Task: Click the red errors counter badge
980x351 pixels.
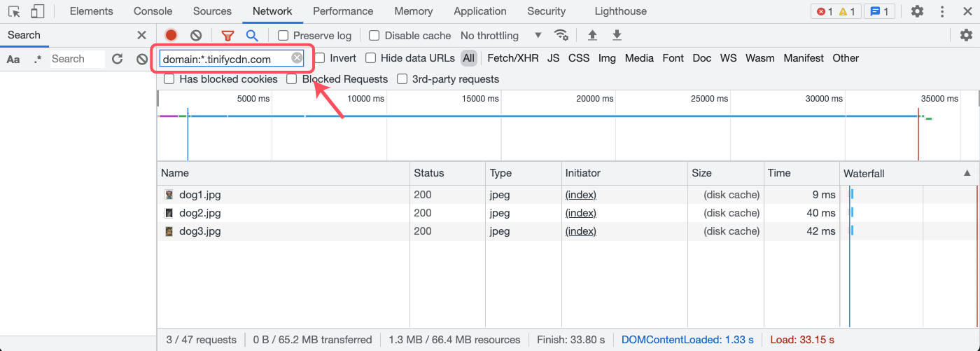Action: (824, 11)
